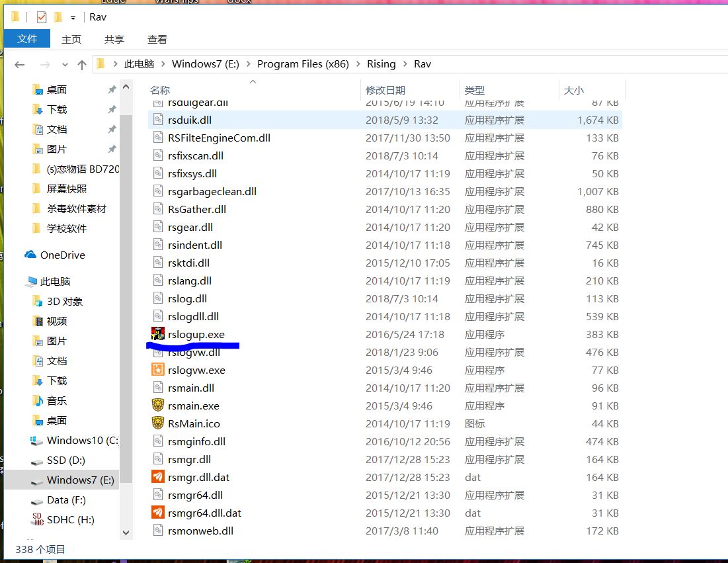The height and width of the screenshot is (563, 728).
Task: Click Windows7 (E:) in the address breadcrumb
Action: [206, 64]
